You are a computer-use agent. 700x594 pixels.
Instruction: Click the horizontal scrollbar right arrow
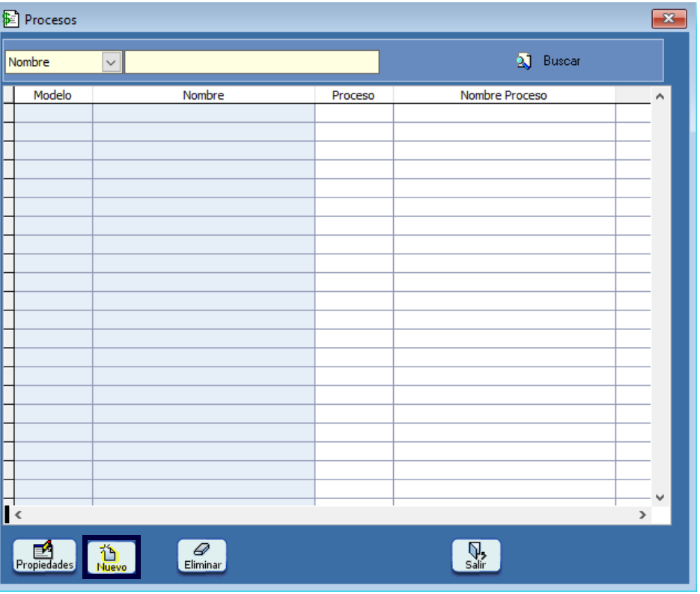point(642,515)
